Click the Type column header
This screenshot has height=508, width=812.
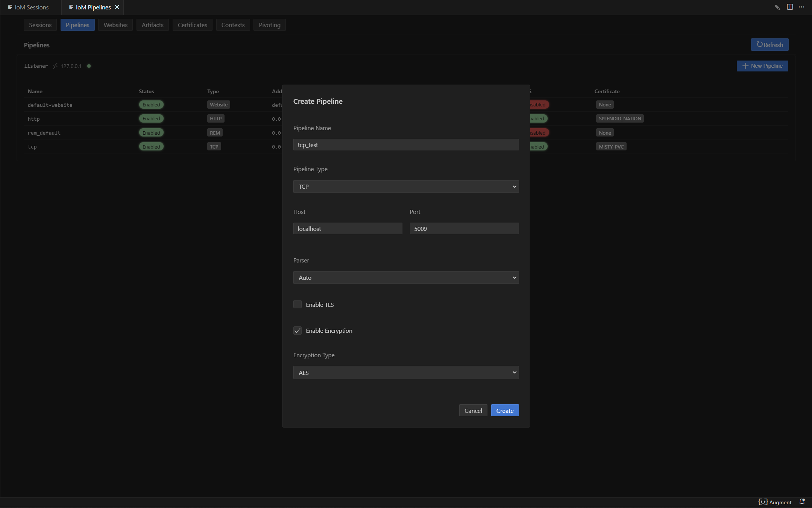(x=213, y=91)
